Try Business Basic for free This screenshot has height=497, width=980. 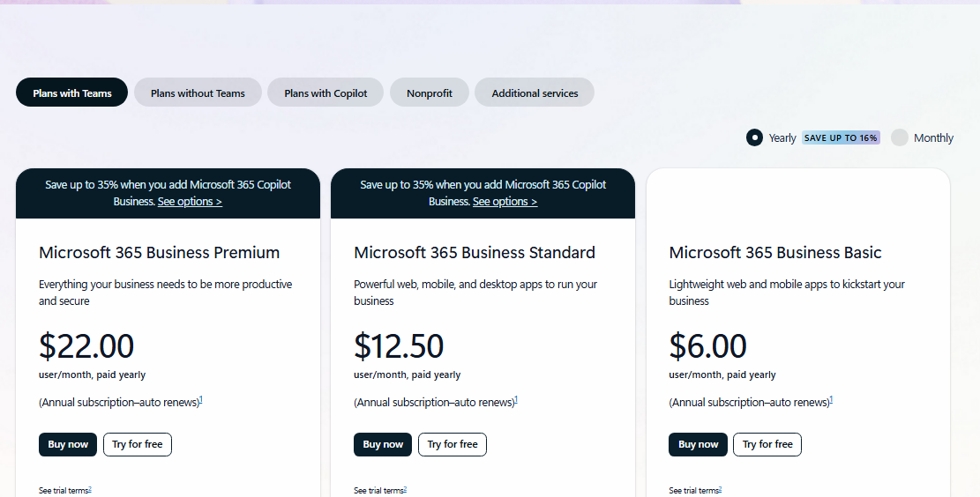[767, 444]
